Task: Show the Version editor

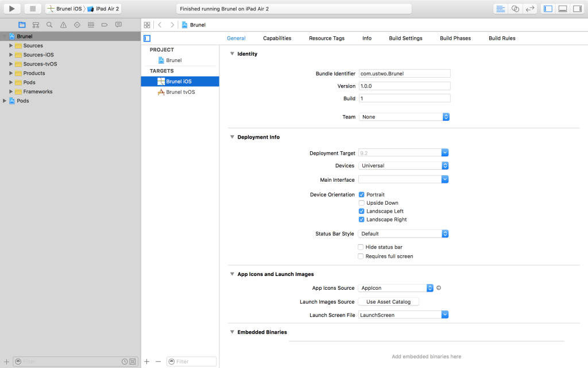Action: [530, 9]
